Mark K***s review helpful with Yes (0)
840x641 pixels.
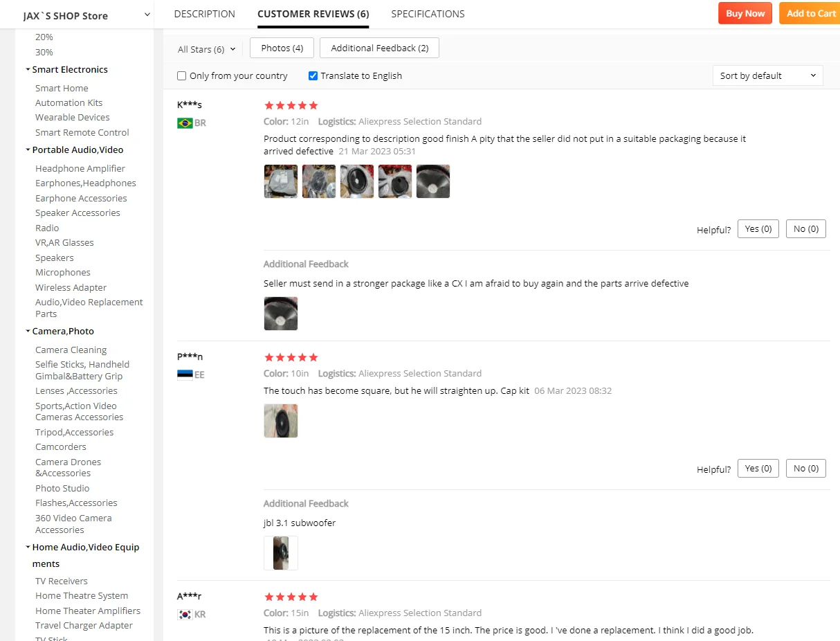pos(758,229)
